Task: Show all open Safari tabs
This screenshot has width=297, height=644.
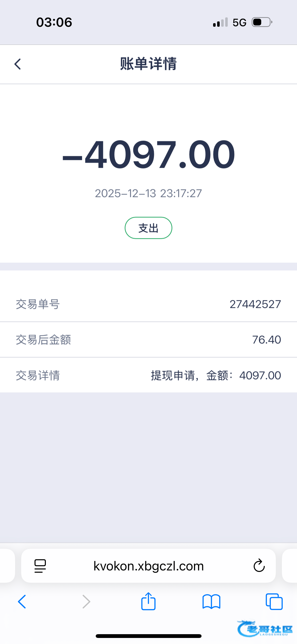Action: (274, 602)
